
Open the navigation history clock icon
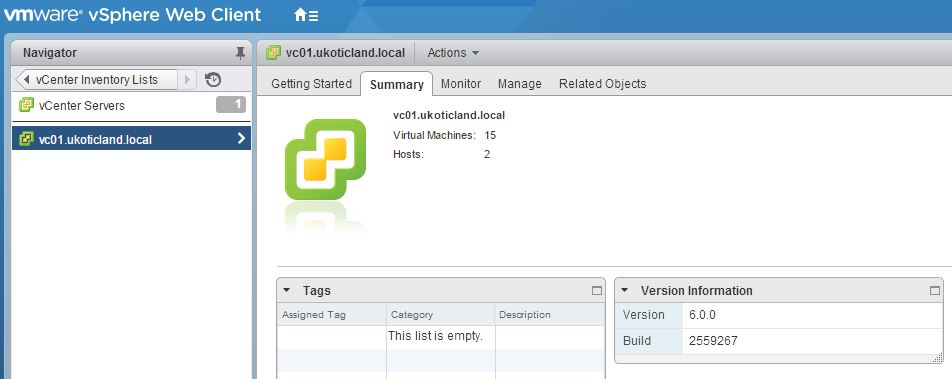click(x=213, y=80)
